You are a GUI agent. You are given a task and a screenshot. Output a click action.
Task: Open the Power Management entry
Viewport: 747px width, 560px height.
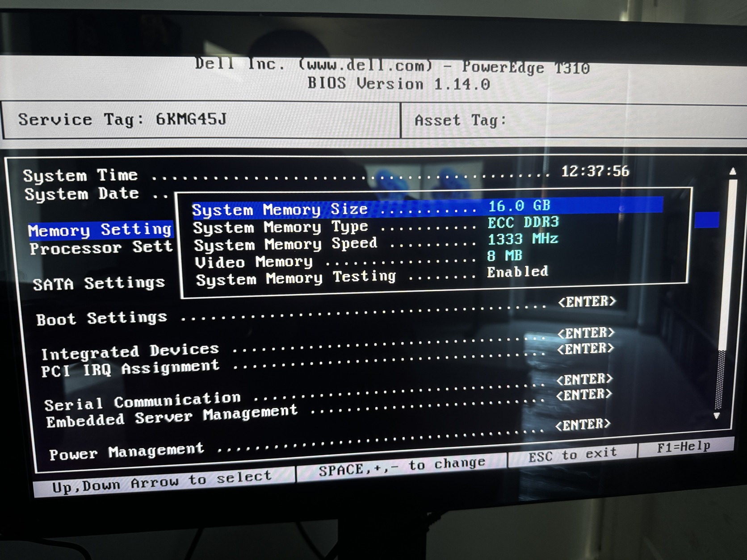[126, 451]
